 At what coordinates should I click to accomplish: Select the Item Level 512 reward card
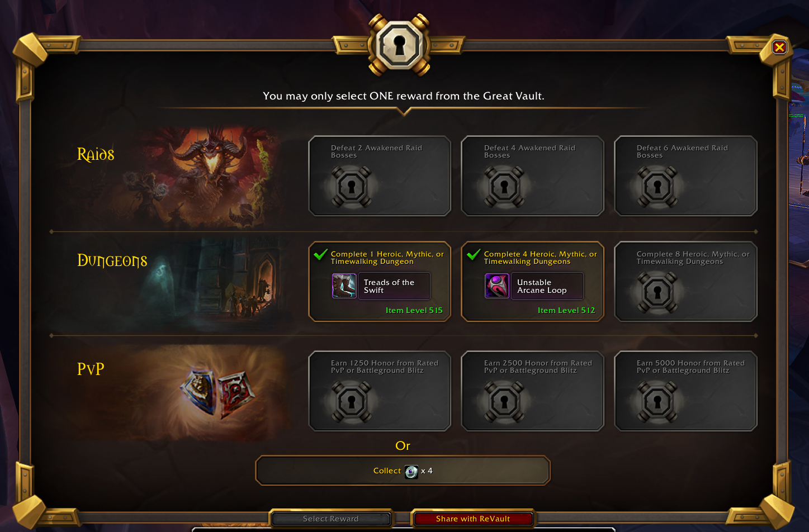[x=532, y=282]
